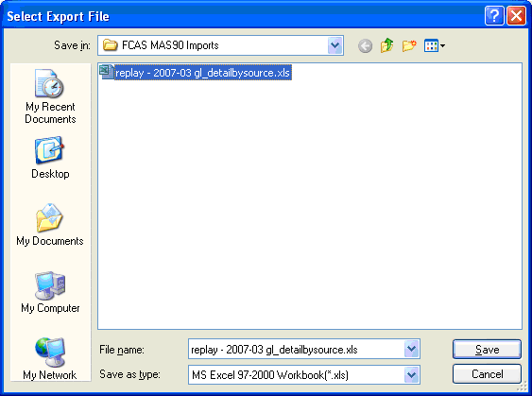Click the back navigation arrow
The image size is (532, 396).
pos(365,45)
